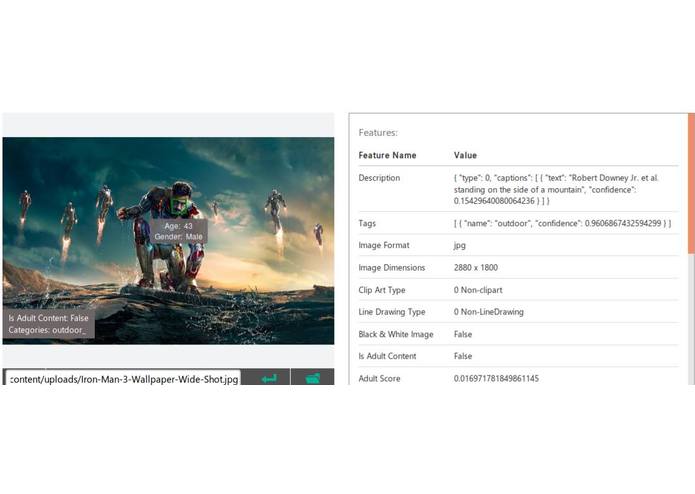Click the '2880 x 1800' dimensions value
Image resolution: width=695 pixels, height=494 pixels.
click(476, 267)
